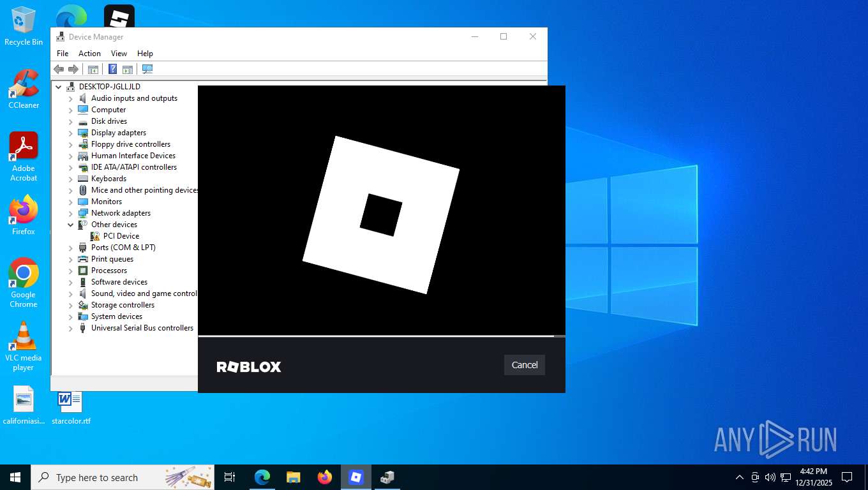Expand the Monitors category arrow
Screen dimensions: 868x490
point(71,202)
